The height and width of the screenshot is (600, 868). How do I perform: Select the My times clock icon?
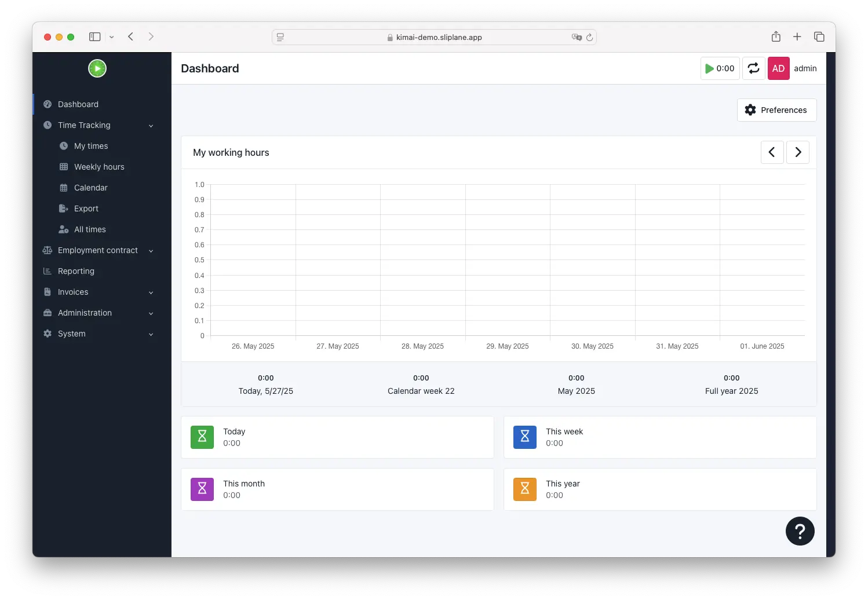pyautogui.click(x=64, y=145)
